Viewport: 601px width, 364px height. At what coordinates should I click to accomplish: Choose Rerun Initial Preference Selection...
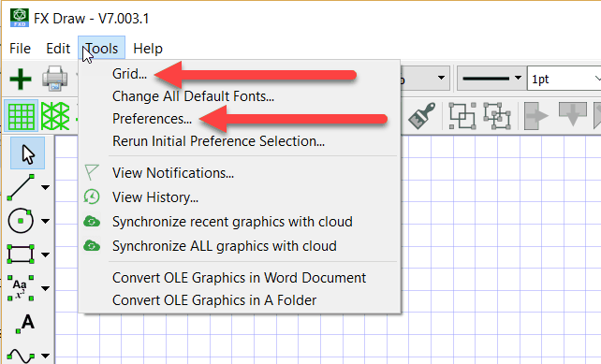click(x=240, y=141)
